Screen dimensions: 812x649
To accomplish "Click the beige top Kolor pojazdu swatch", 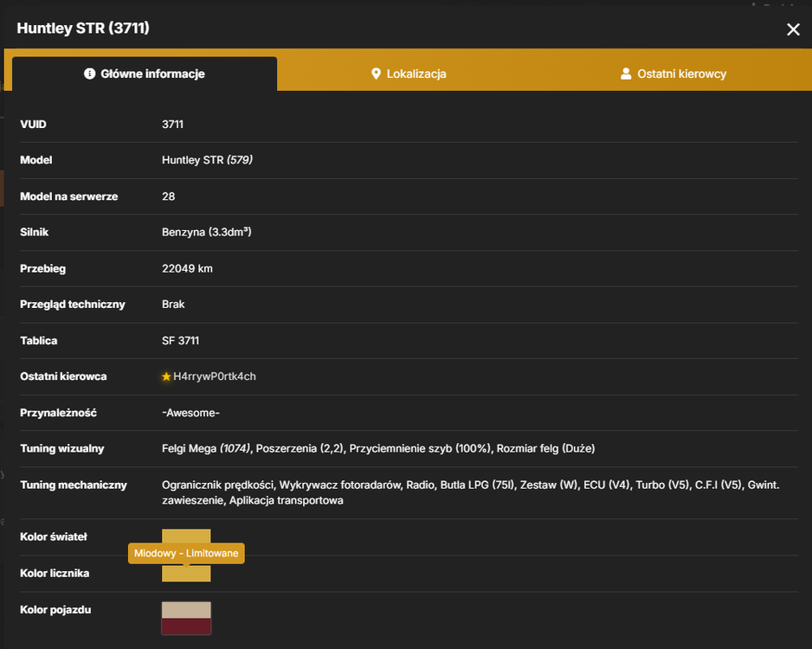I will click(186, 610).
